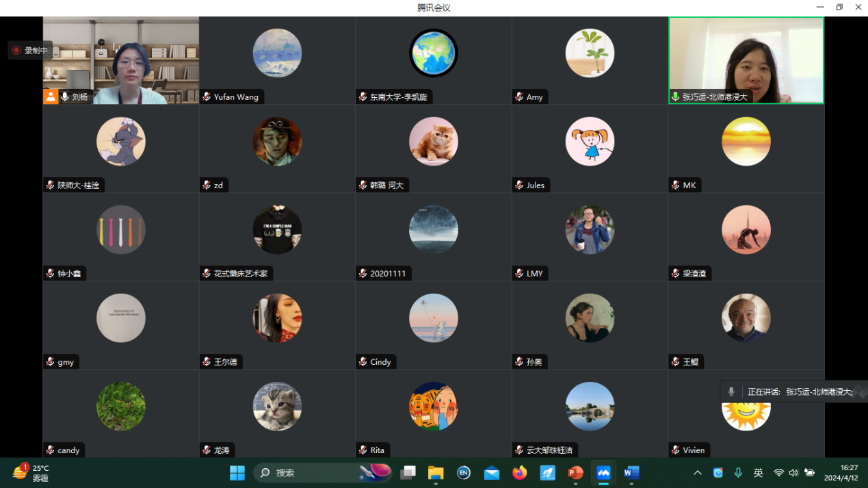The height and width of the screenshot is (488, 868).
Task: Click the muted mic icon next to Yufan Wang
Action: [207, 97]
